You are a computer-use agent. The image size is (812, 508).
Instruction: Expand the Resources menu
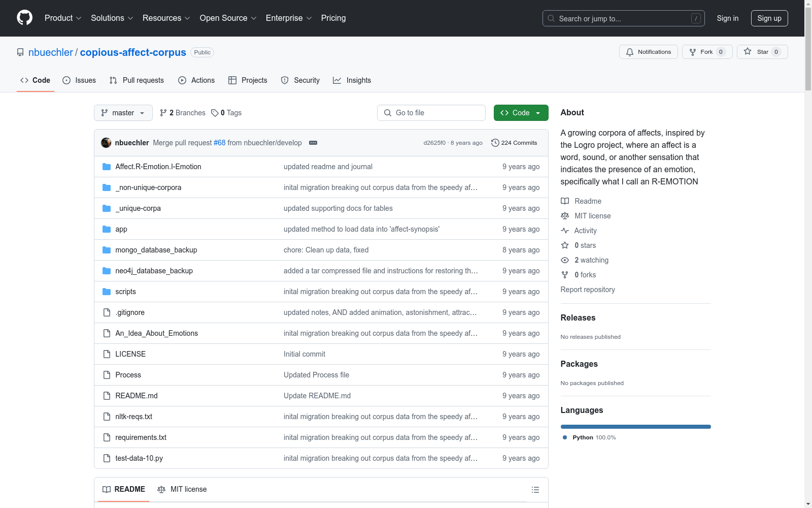(166, 18)
